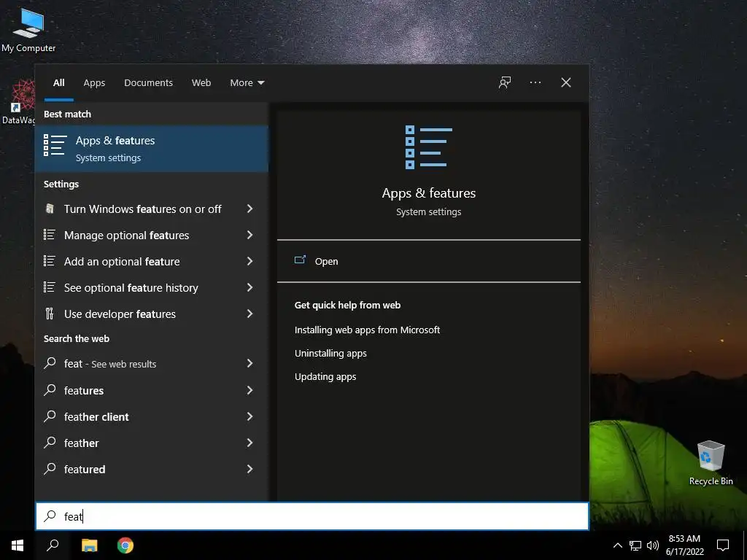Click the Apps & features list icon in best match
The image size is (747, 560).
point(54,145)
